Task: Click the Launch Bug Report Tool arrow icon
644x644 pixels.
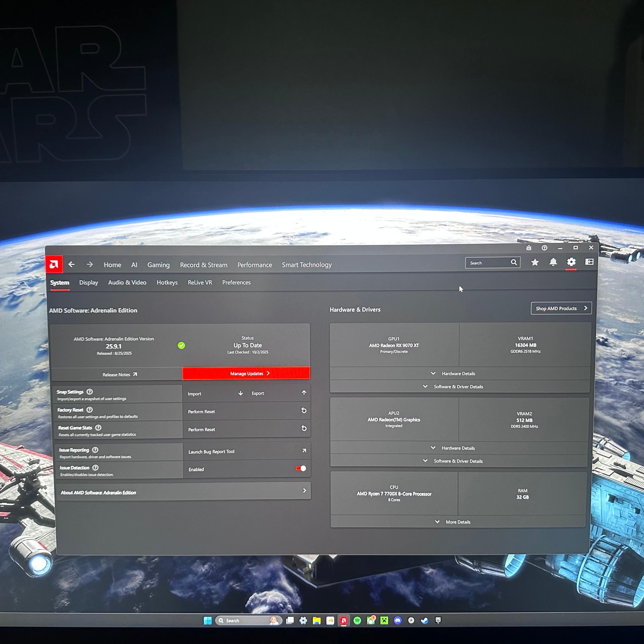Action: [304, 451]
